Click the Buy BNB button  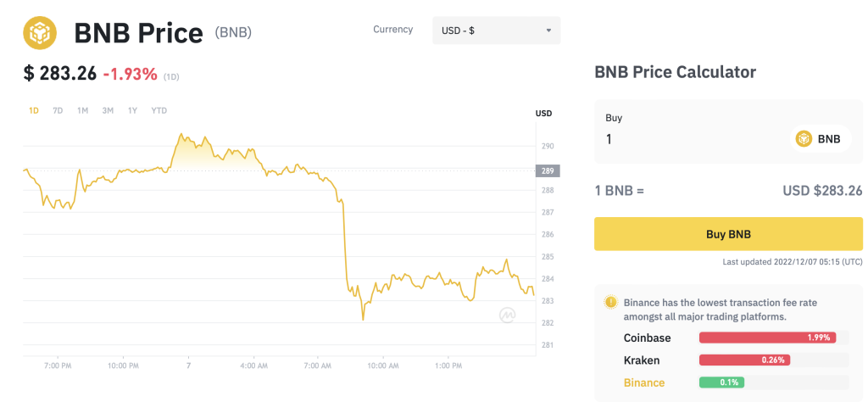click(x=728, y=234)
